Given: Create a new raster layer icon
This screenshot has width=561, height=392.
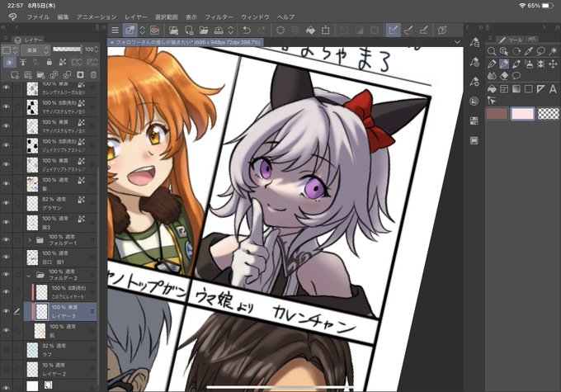Looking at the screenshot, I should [15, 75].
